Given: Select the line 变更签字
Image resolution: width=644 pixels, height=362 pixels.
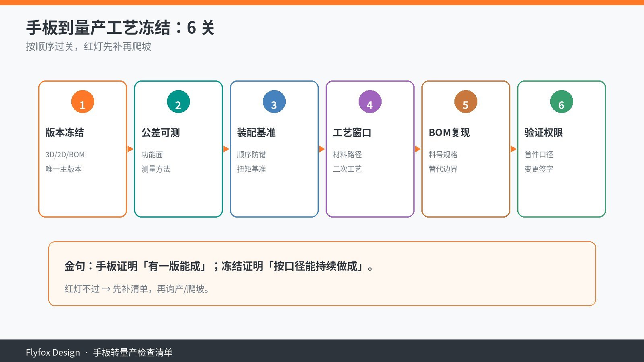Looking at the screenshot, I should click(x=539, y=169).
